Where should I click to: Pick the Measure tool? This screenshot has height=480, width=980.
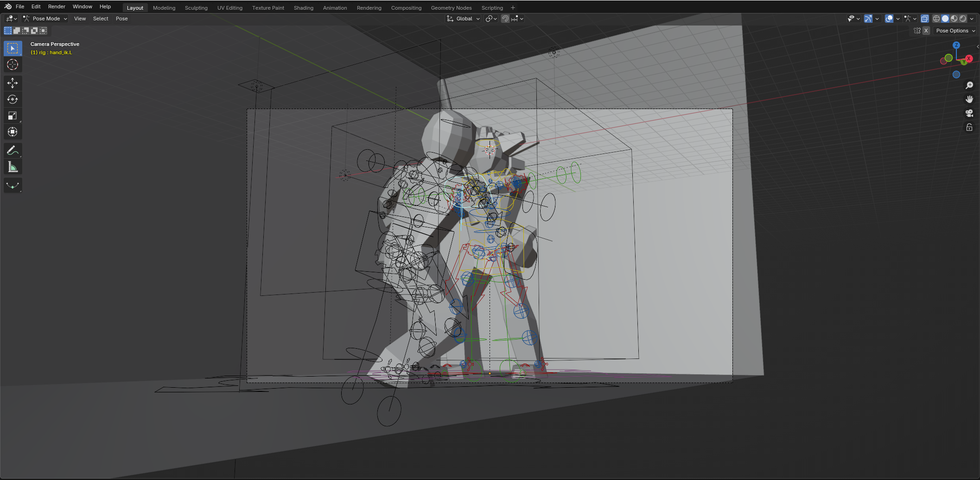(x=13, y=167)
